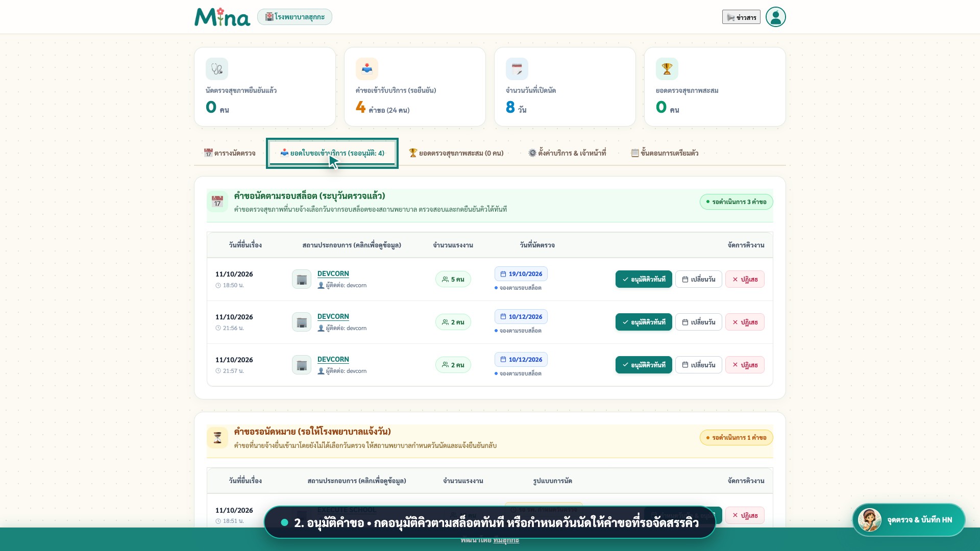Approve queue for DEVCORN 21:57 request
This screenshot has height=551, width=980.
(644, 365)
